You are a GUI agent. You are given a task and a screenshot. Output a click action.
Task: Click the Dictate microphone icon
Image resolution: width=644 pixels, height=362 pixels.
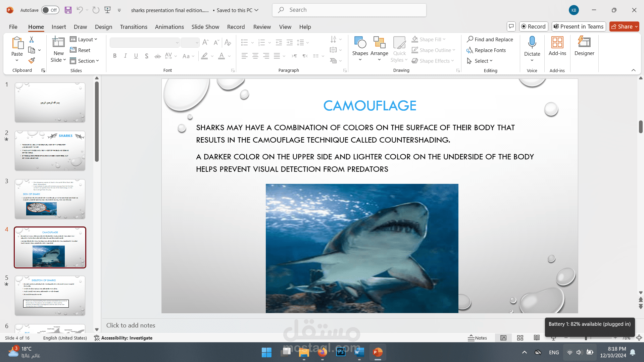(532, 42)
